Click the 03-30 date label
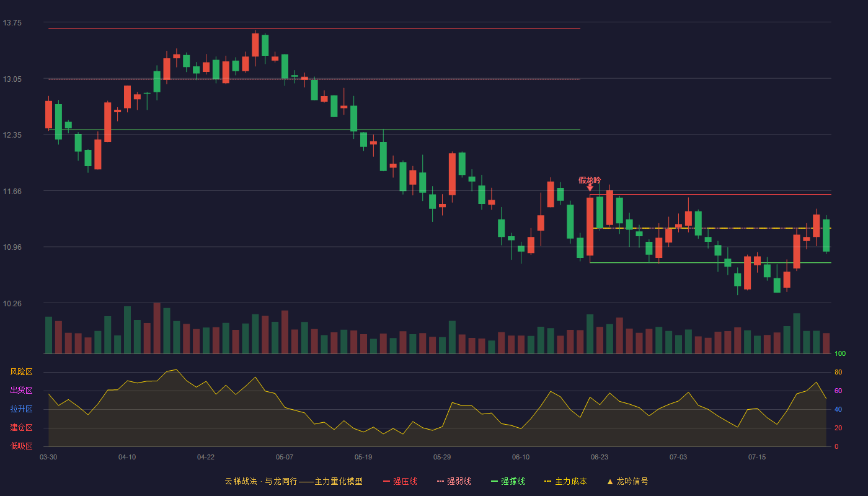The width and height of the screenshot is (868, 496). click(48, 457)
